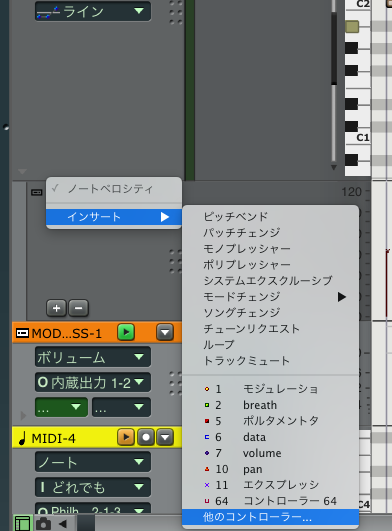This screenshot has height=531, width=392.
Task: Open the インサート submenu
Action: [x=114, y=217]
